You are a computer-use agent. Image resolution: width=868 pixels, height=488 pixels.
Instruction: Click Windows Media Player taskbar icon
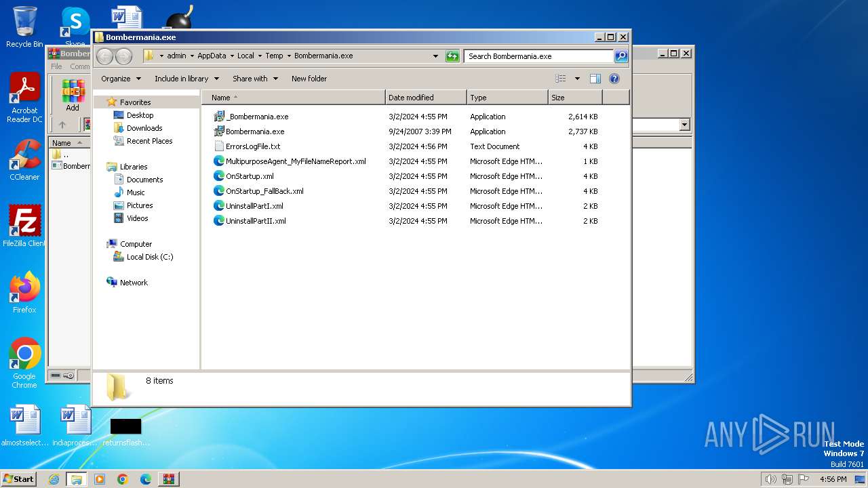(100, 479)
